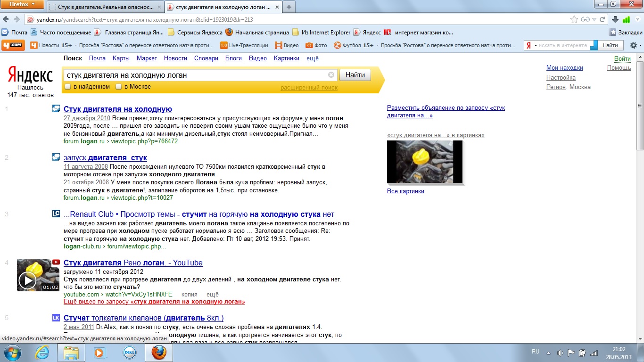Image resolution: width=644 pixels, height=362 pixels.
Task: Toggle the 'в найденном' checkbox
Action: coord(68,87)
